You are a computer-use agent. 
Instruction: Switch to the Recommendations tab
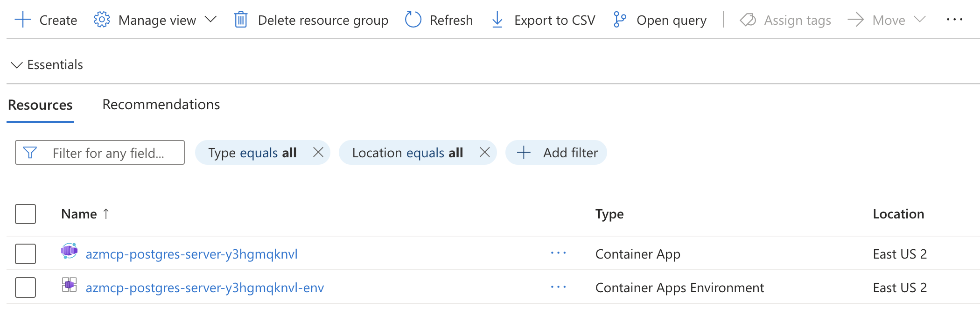click(161, 105)
